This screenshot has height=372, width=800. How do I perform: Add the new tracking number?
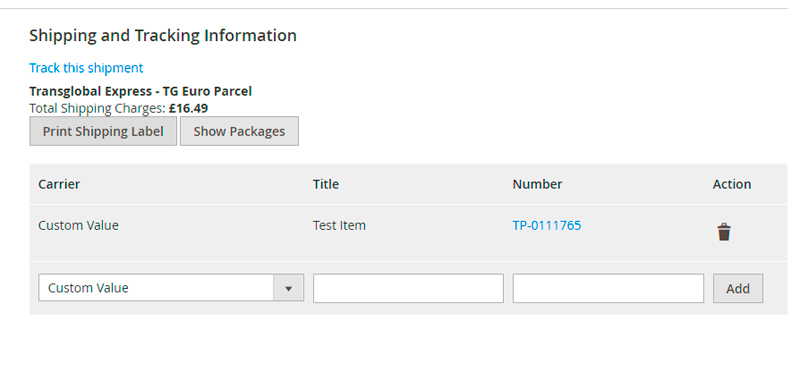coord(738,288)
